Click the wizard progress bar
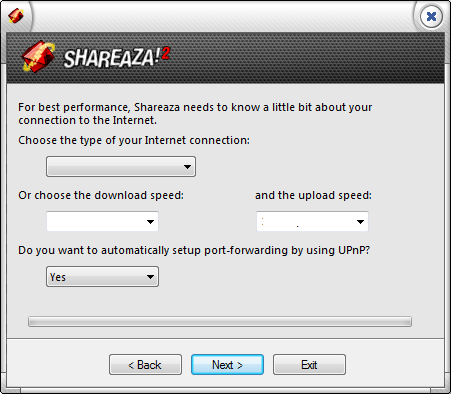The width and height of the screenshot is (451, 394). tap(220, 321)
